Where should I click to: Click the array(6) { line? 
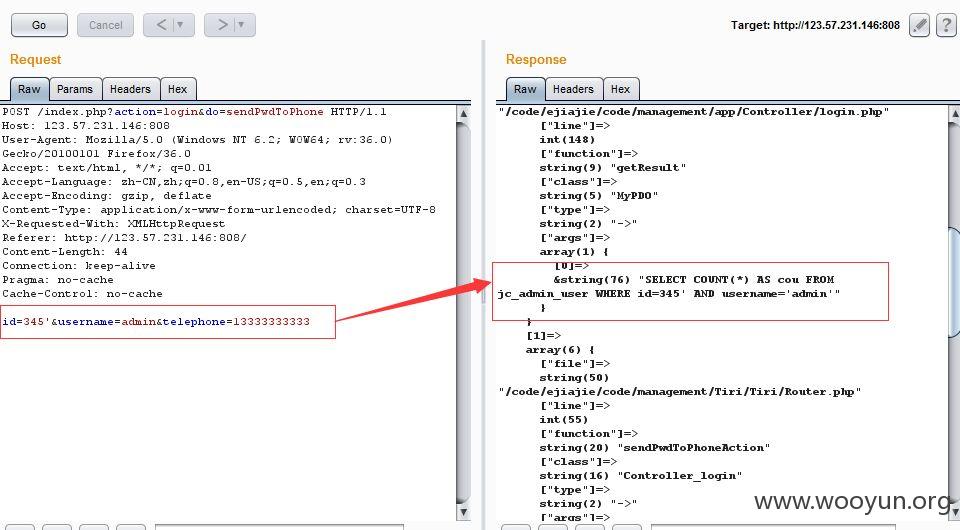point(560,350)
